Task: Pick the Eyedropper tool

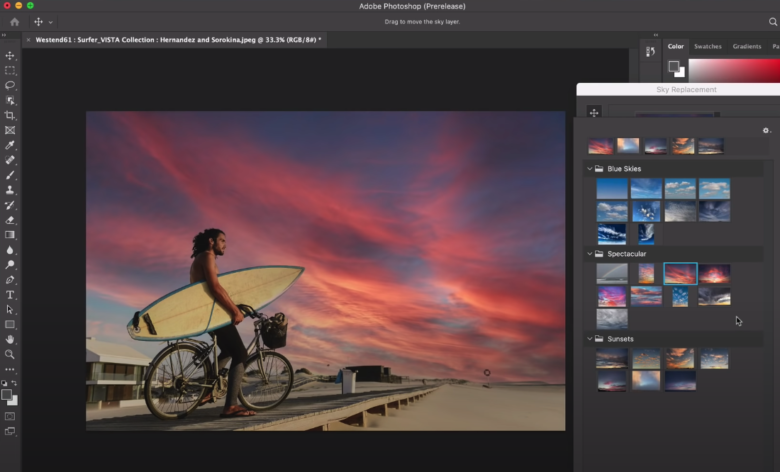Action: (x=10, y=145)
